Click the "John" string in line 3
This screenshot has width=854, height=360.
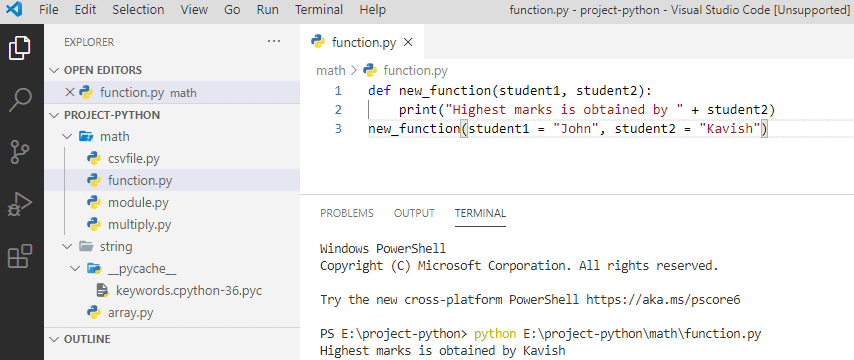[576, 129]
